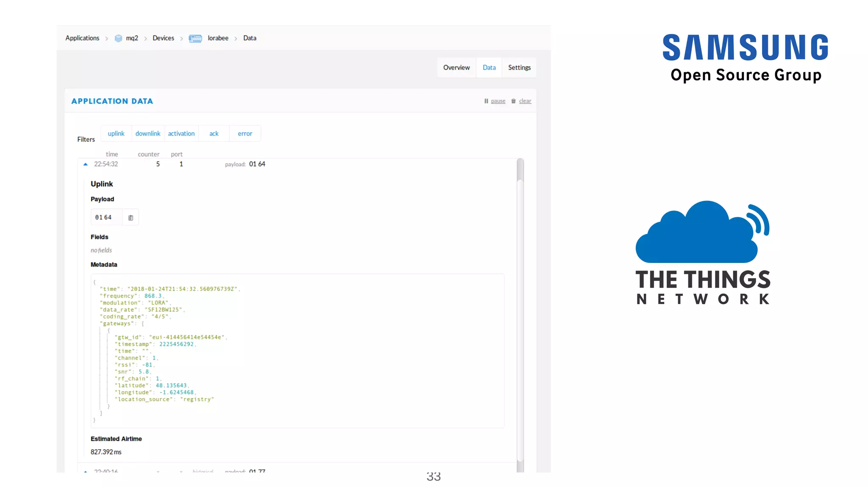Click the pause link
Image resolution: width=868 pixels, height=487 pixels.
point(498,101)
